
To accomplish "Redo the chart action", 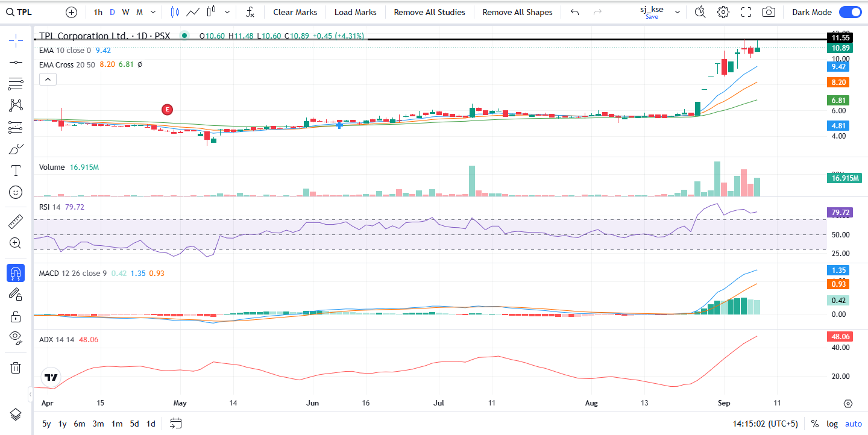I will click(597, 12).
